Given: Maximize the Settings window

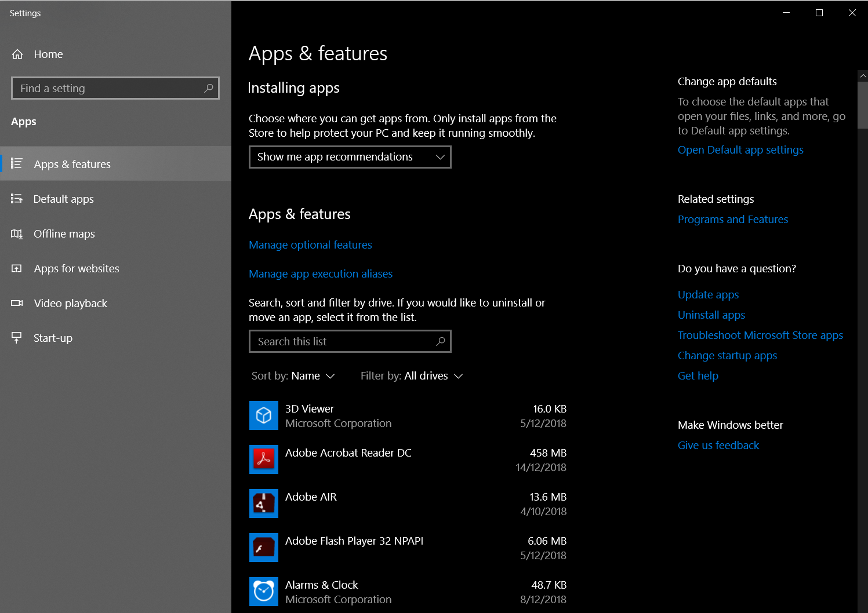Looking at the screenshot, I should 819,13.
